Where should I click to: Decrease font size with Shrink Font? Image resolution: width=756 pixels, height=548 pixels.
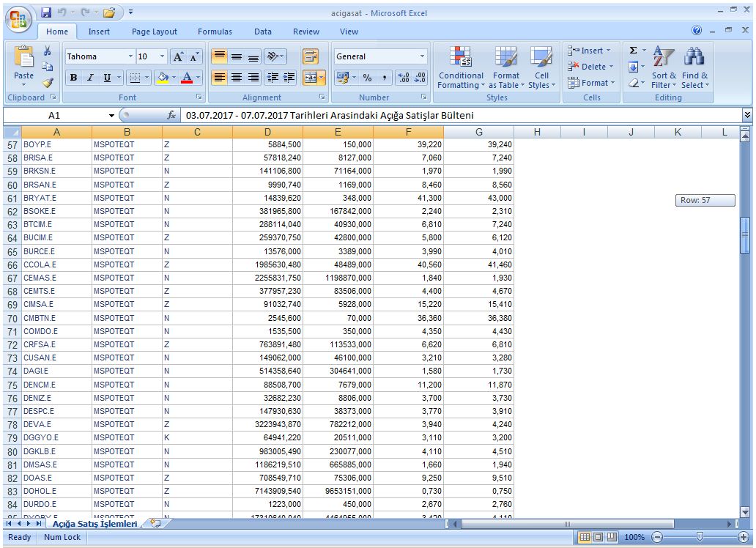[x=194, y=57]
